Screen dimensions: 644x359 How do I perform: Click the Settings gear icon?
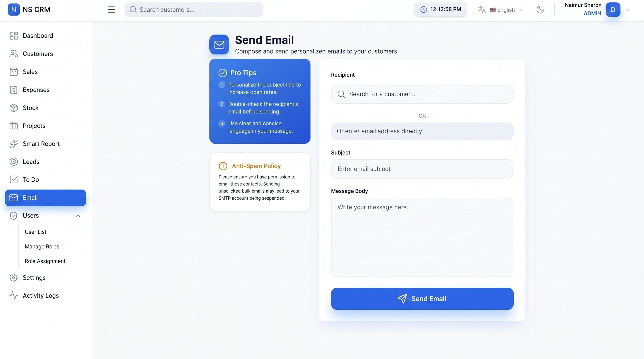(x=14, y=278)
